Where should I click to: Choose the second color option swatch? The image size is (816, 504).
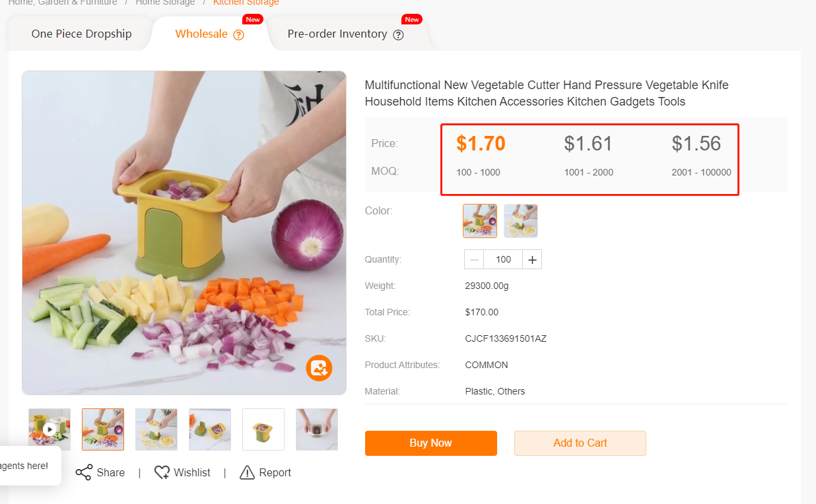tap(521, 220)
